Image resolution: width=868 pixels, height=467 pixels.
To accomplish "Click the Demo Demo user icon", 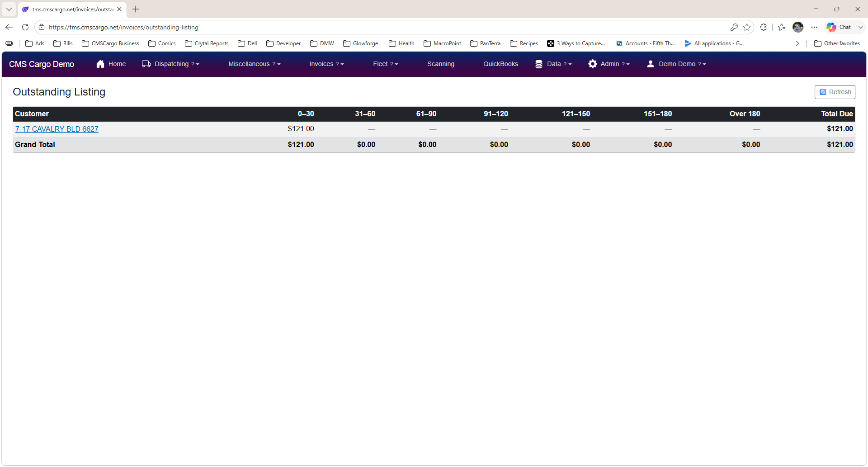I will 651,64.
